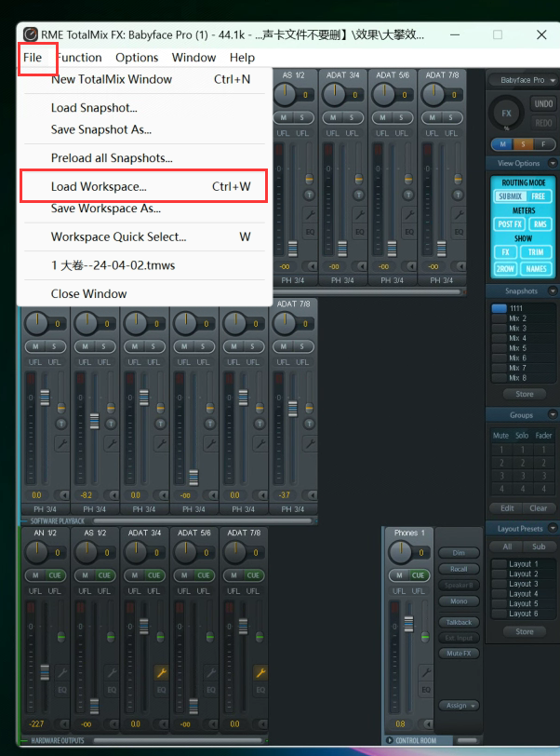This screenshot has height=756, width=560.
Task: Open recent file 大卷--24-04-02.tmws
Action: [x=144, y=265]
